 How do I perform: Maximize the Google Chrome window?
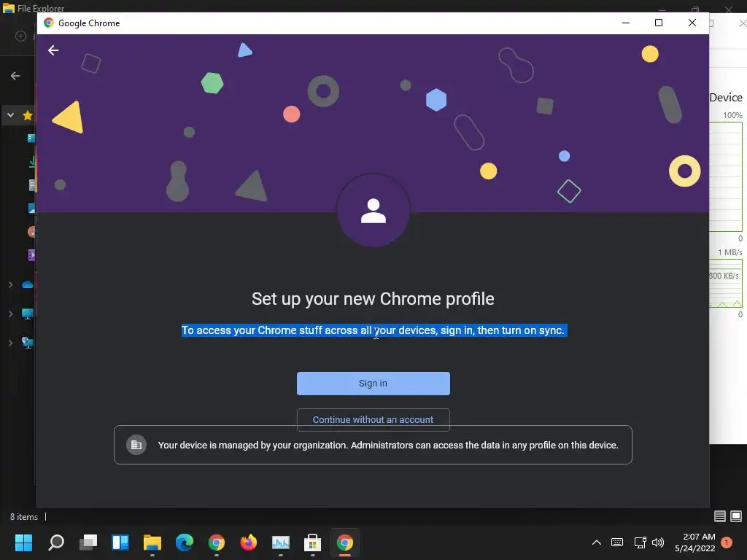tap(659, 23)
